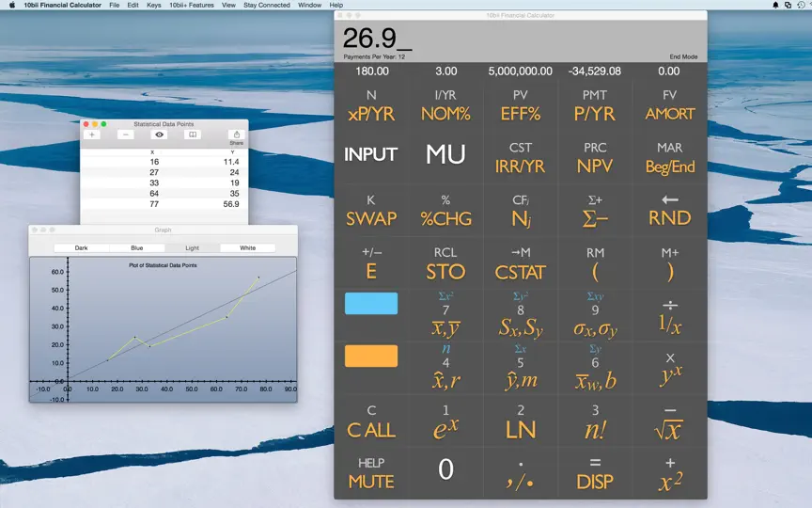The width and height of the screenshot is (812, 508).
Task: Click the 4 key with x̂,r
Action: click(x=445, y=368)
